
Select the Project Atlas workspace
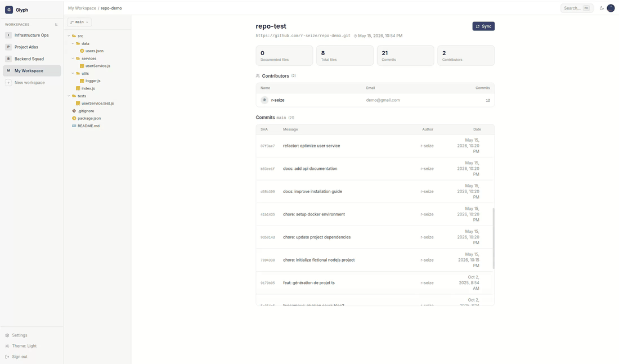pos(32,47)
